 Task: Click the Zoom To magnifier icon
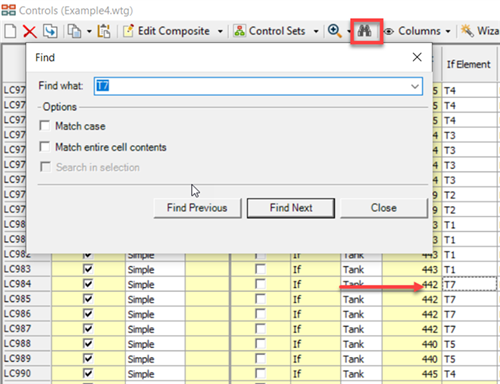point(334,31)
